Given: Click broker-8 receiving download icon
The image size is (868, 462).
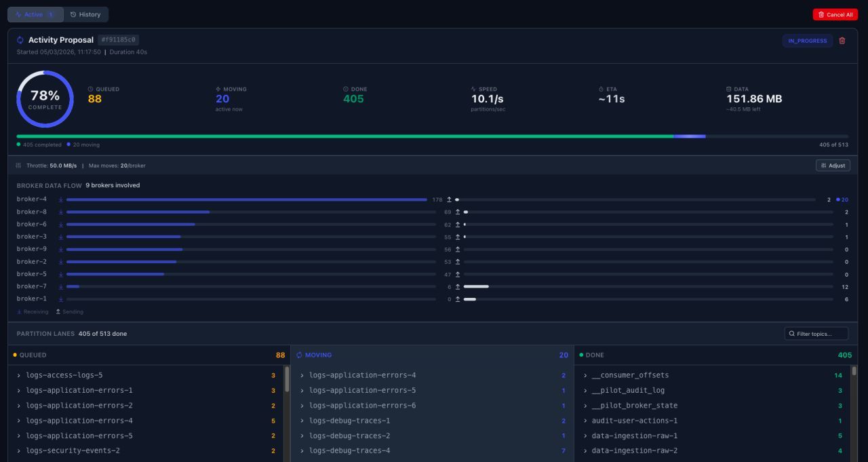Looking at the screenshot, I should (60, 212).
